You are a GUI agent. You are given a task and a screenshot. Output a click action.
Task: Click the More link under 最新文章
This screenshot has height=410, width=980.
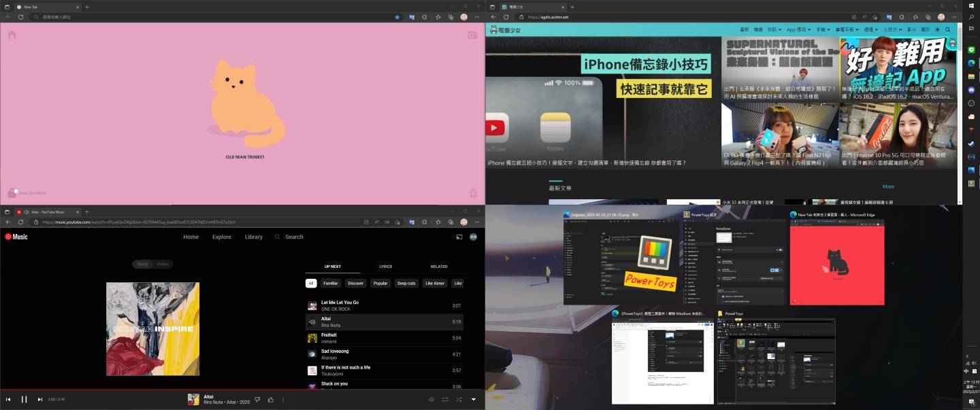pos(888,186)
